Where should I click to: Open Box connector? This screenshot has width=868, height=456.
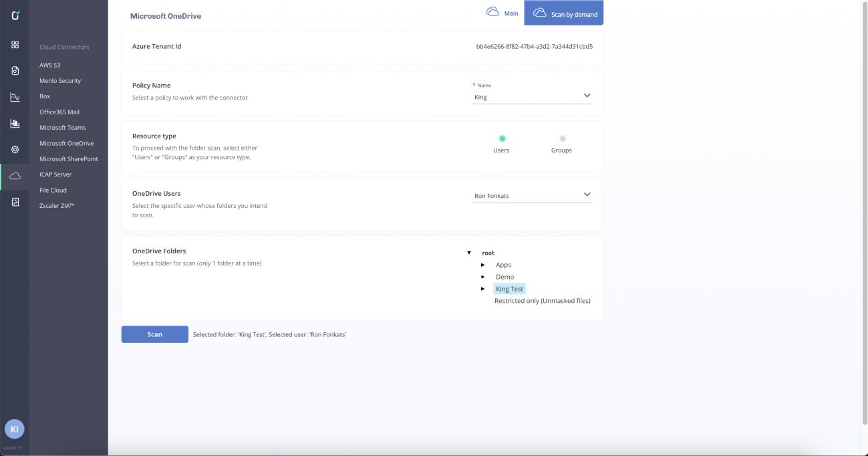pos(45,96)
